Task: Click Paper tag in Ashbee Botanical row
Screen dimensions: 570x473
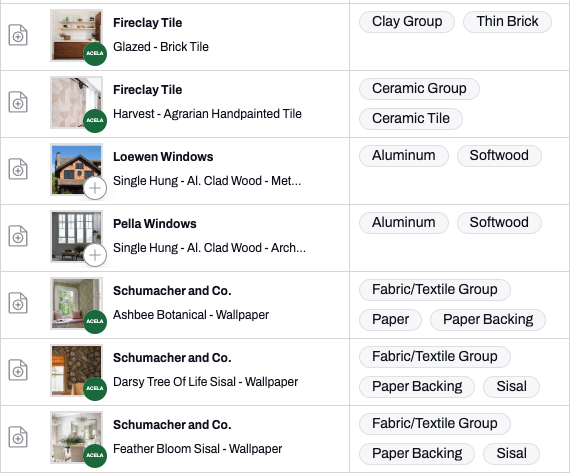Action: pyautogui.click(x=390, y=320)
